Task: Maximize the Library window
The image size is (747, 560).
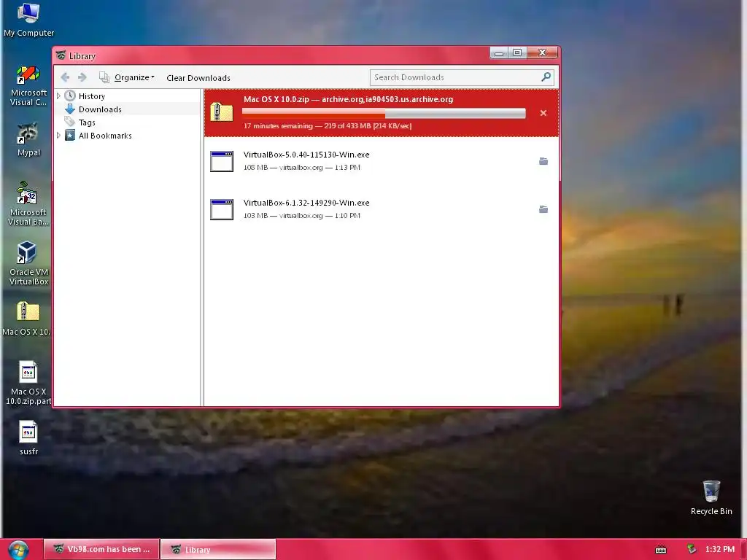Action: pyautogui.click(x=517, y=52)
